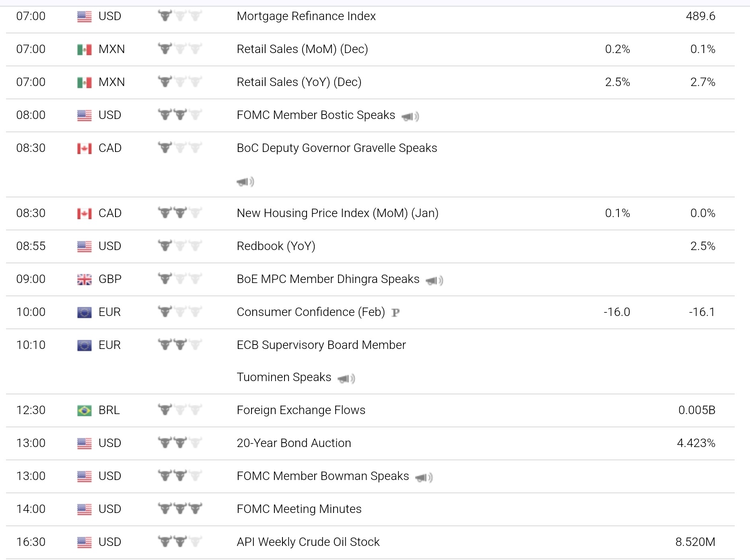Screen dimensions: 750x560
Task: Click the Brazil flag in BRL row
Action: click(x=84, y=410)
